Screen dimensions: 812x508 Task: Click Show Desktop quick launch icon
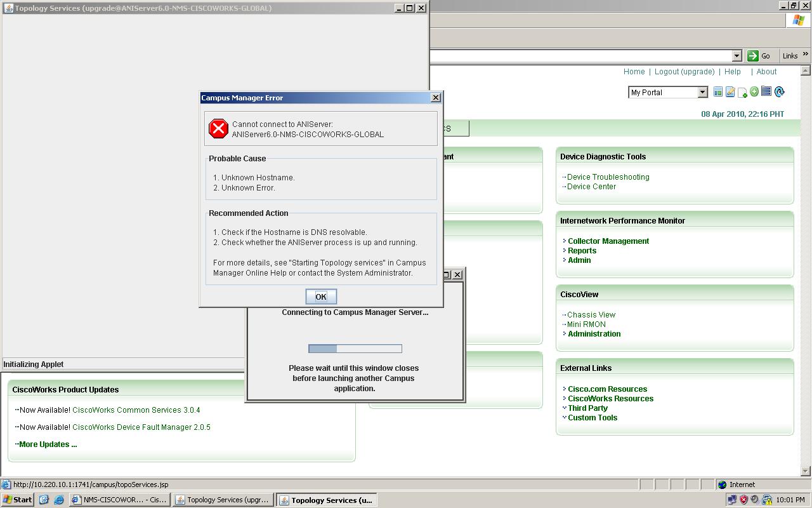point(44,500)
